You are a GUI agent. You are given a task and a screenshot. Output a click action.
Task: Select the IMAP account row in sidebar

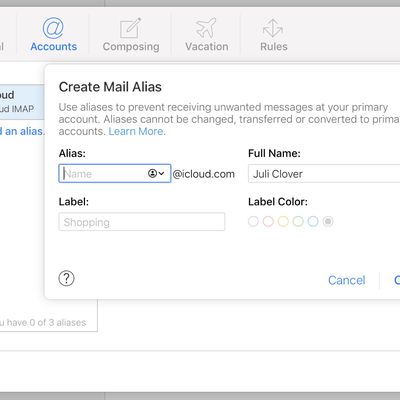(x=22, y=102)
